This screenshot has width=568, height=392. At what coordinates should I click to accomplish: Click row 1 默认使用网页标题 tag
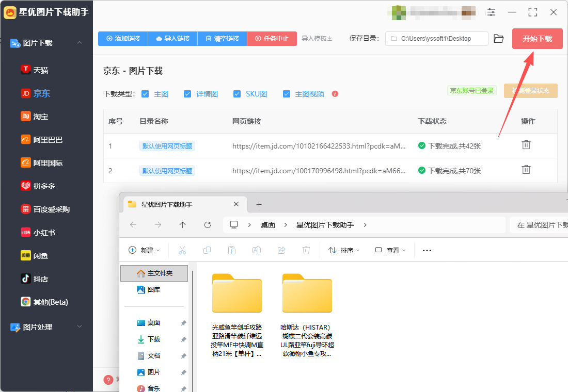(x=167, y=146)
